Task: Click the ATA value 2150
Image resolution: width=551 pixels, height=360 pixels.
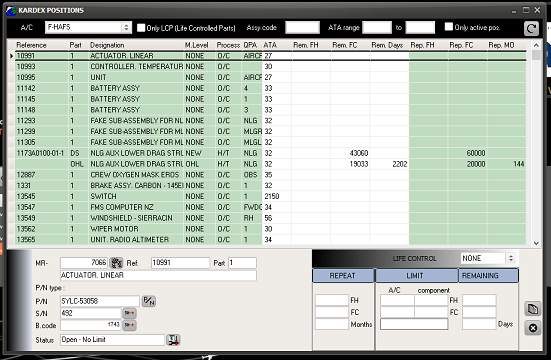Action: pyautogui.click(x=272, y=197)
